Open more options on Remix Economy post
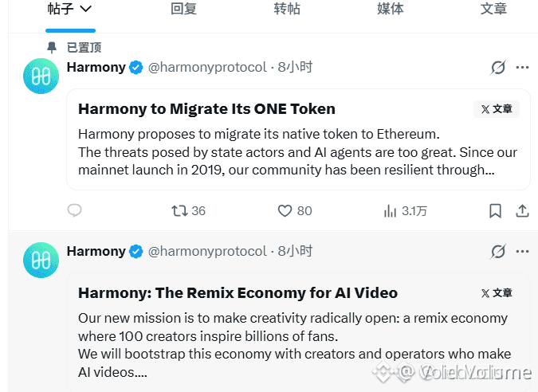 (522, 252)
